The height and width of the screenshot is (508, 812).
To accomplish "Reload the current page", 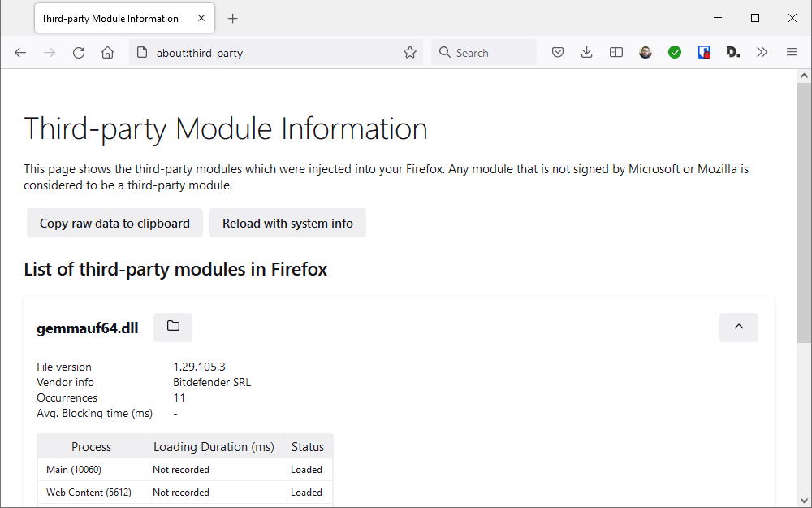I will 79,52.
